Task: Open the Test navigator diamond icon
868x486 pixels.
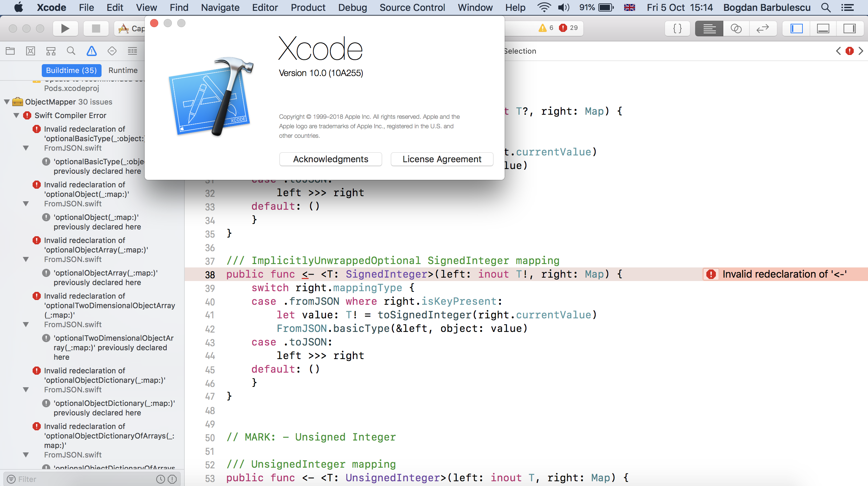Action: click(112, 51)
